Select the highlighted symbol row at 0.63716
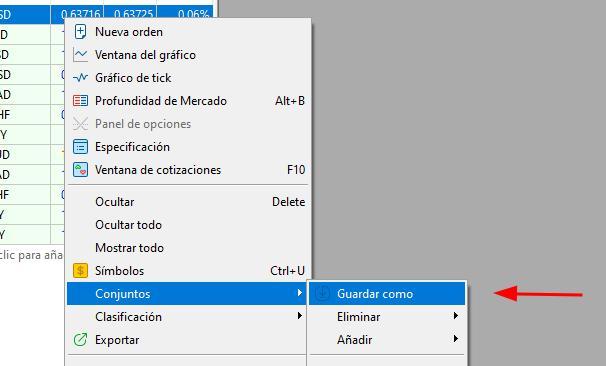Viewport: 606px width, 366px height. coord(106,15)
